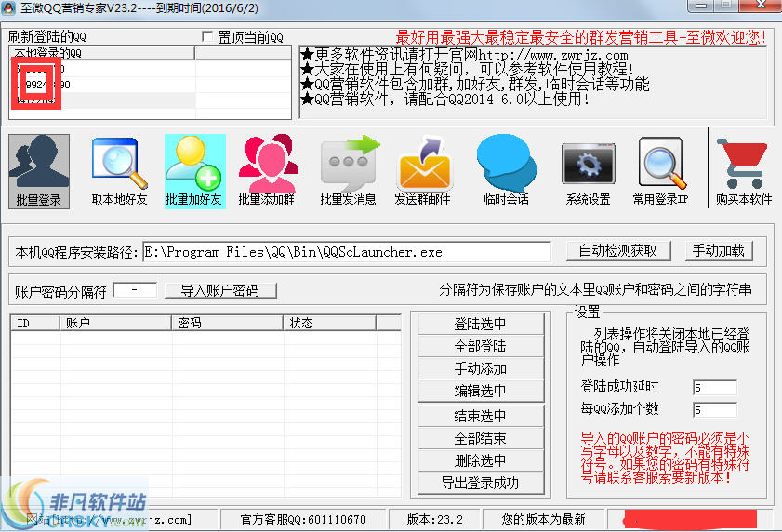782x532 pixels.
Task: Click the 导入账户密码 button
Action: 220,290
